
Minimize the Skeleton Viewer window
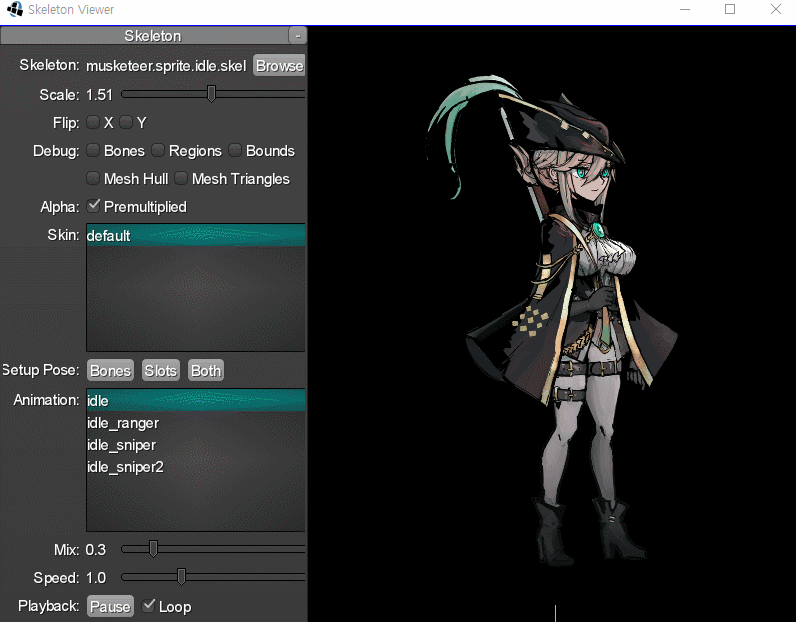[x=685, y=9]
